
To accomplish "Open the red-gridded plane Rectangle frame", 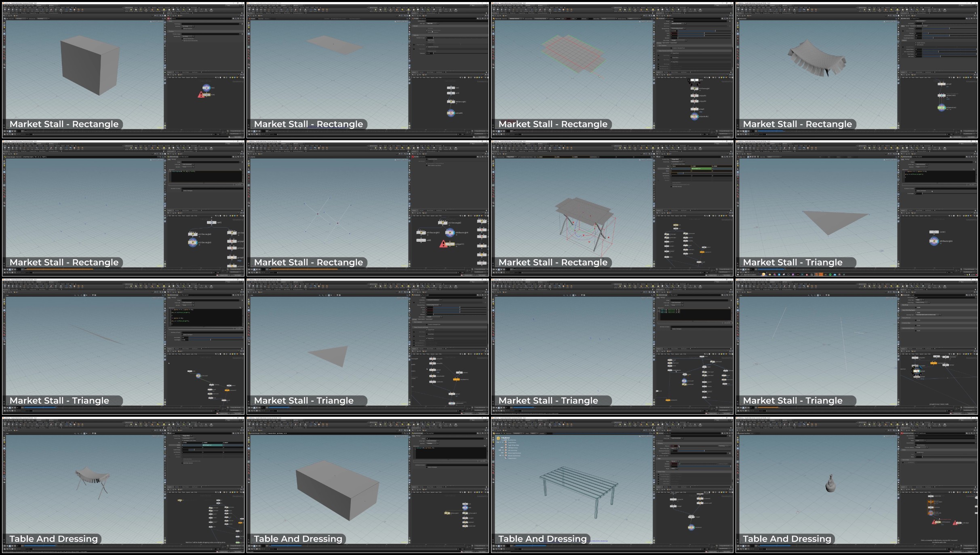I will pyautogui.click(x=612, y=70).
